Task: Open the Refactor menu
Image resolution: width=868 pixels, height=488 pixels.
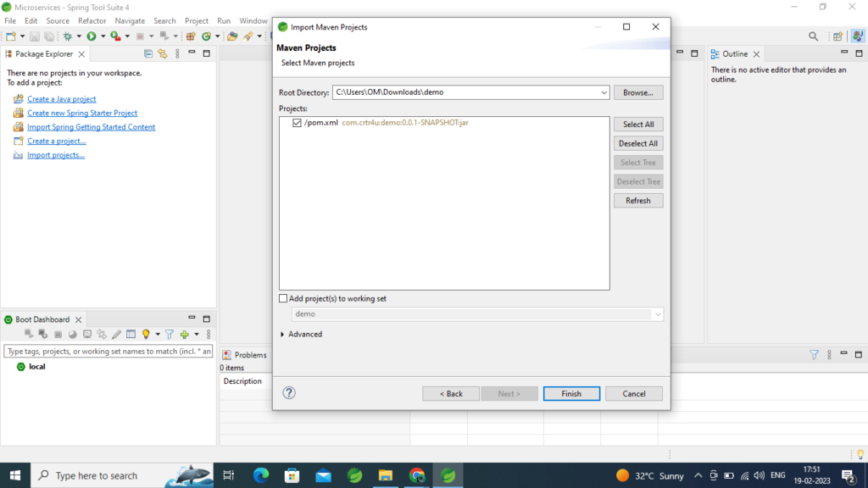Action: click(92, 21)
